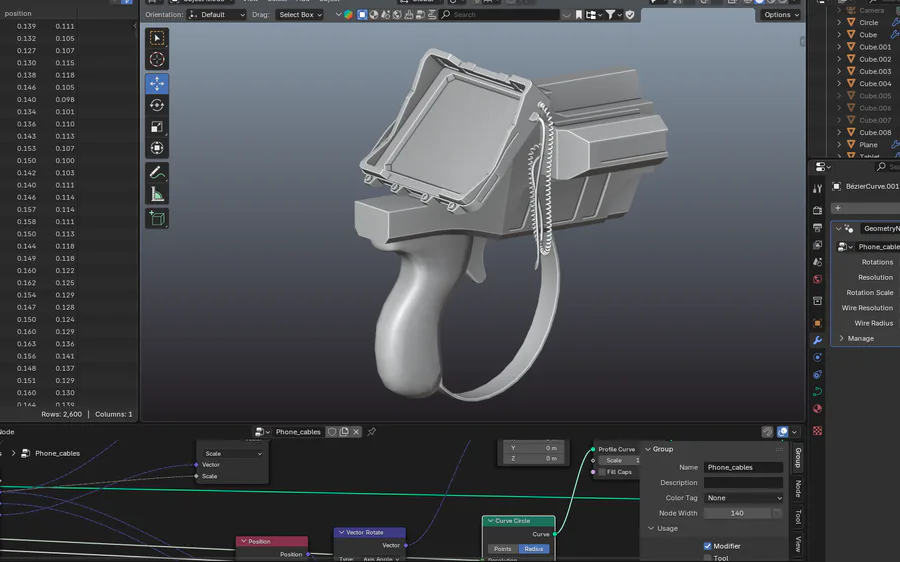Activate the Move tool
The image size is (900, 562).
pos(157,83)
